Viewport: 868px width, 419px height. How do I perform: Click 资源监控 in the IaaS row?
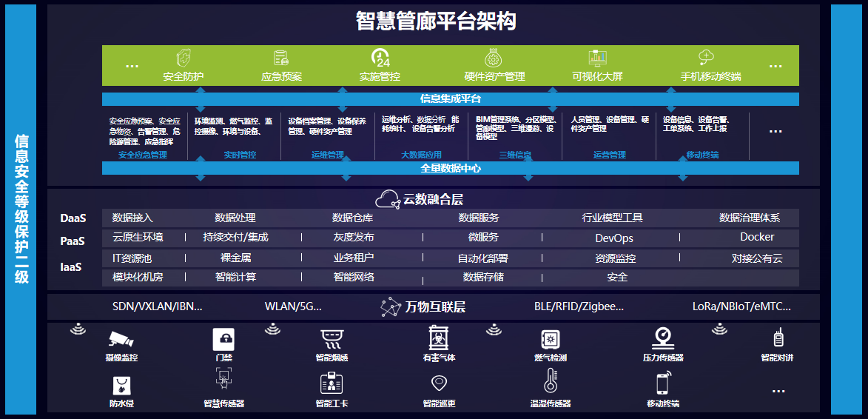(x=616, y=258)
